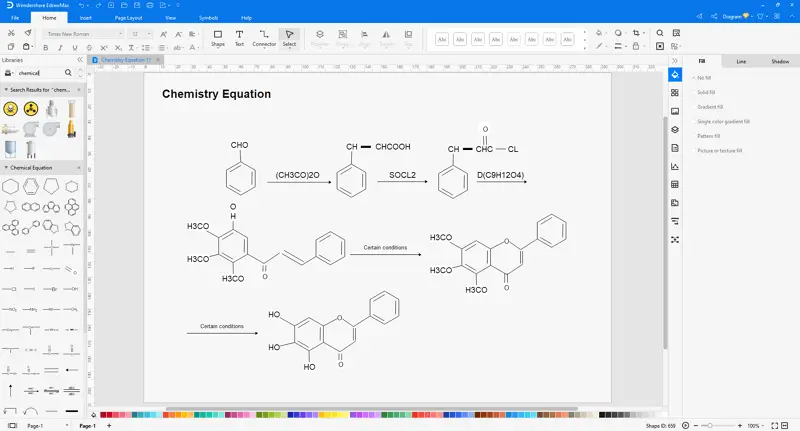This screenshot has width=800, height=431.
Task: Activate the Select pointer tool
Action: click(289, 38)
